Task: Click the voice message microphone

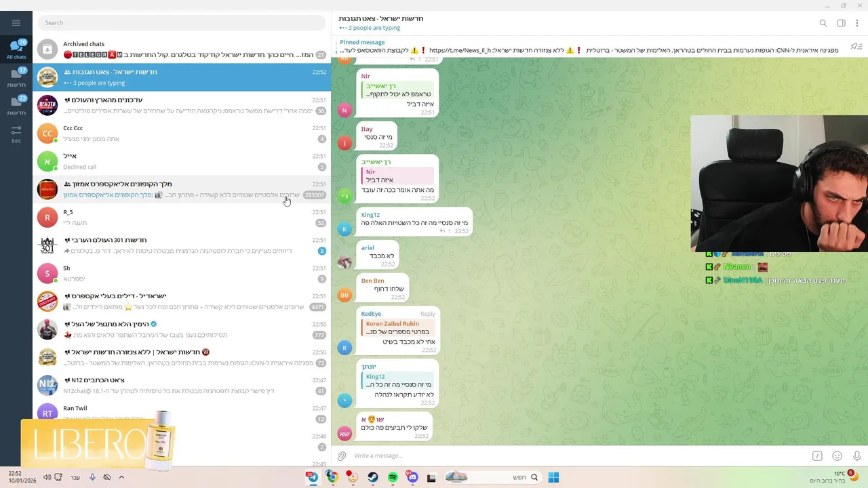Action: coord(856,456)
